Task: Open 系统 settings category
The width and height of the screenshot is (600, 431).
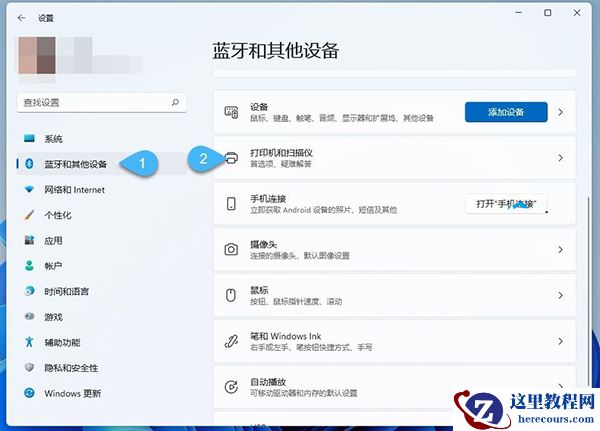Action: [x=54, y=139]
